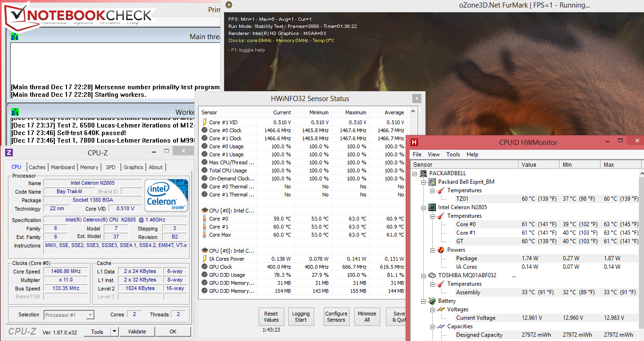Click the CPU chip icon above IA Cores Power
644x341 pixels.
204,251
